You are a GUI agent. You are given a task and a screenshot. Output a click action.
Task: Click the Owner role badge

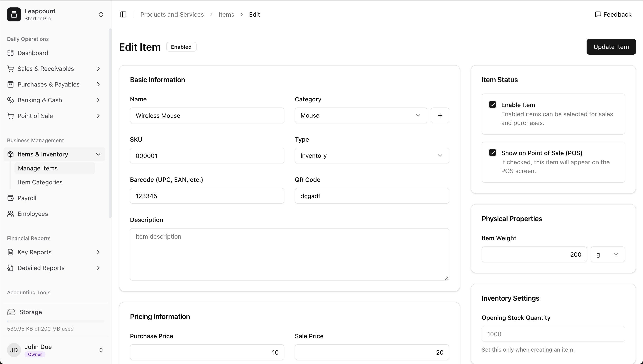pyautogui.click(x=35, y=354)
